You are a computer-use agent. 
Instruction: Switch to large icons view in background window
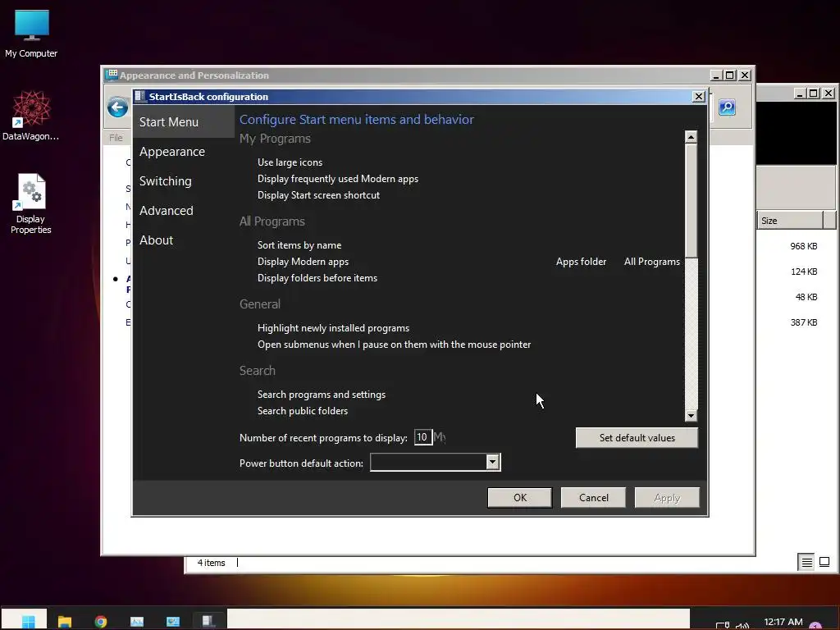coord(824,562)
